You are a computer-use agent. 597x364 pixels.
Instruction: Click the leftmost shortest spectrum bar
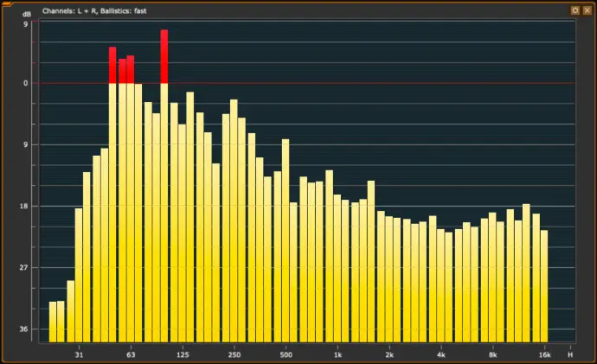pos(52,322)
